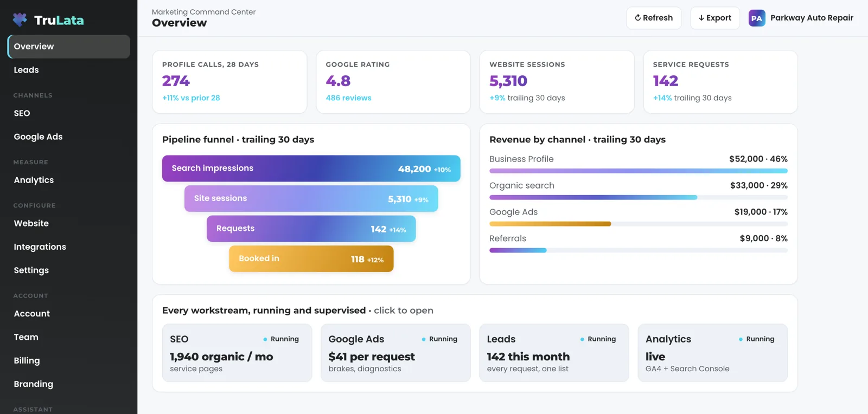Image resolution: width=868 pixels, height=414 pixels.
Task: Click the "$52,000 · 46%" revenue value
Action: (x=758, y=159)
